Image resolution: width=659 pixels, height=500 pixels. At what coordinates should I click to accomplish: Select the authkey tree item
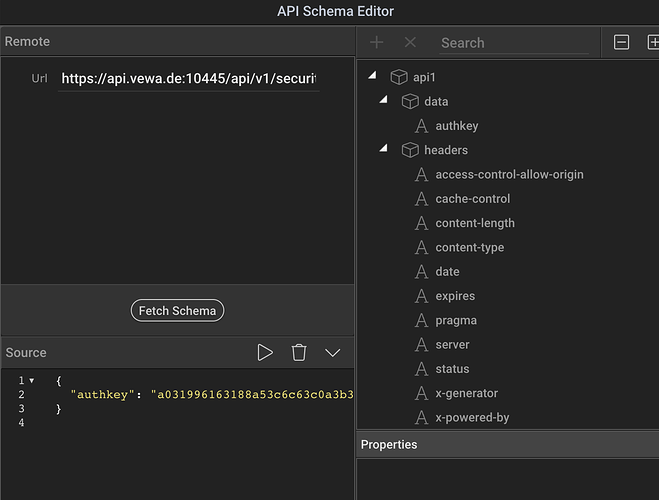(x=457, y=126)
